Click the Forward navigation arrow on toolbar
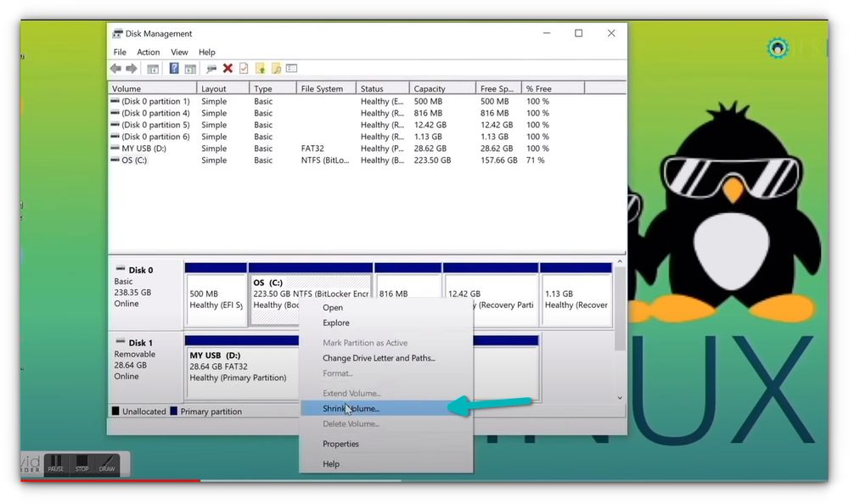849x504 pixels. 133,68
